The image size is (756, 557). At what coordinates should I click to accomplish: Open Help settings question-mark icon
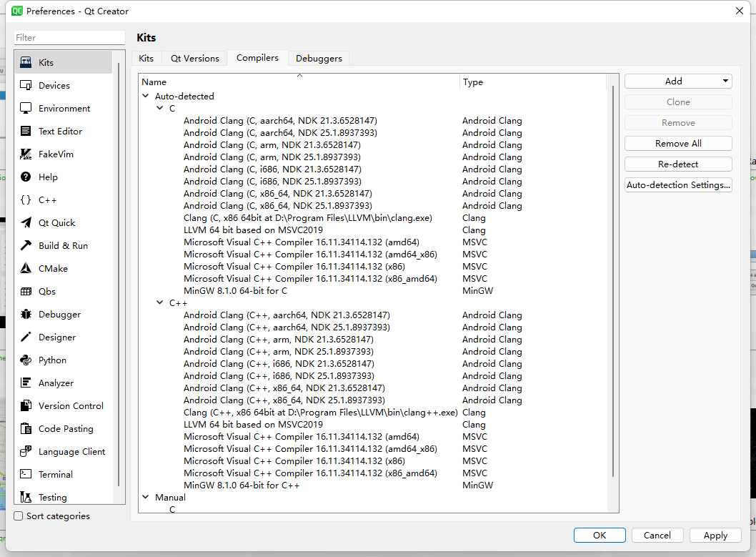(x=26, y=177)
